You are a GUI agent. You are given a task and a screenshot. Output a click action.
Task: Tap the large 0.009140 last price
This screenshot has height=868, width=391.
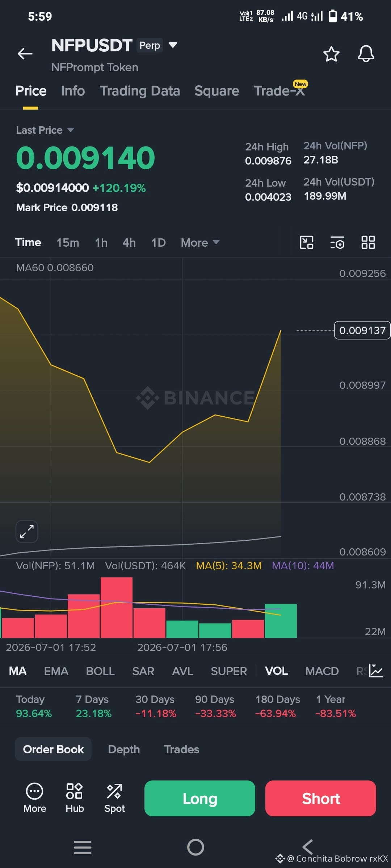pyautogui.click(x=85, y=158)
